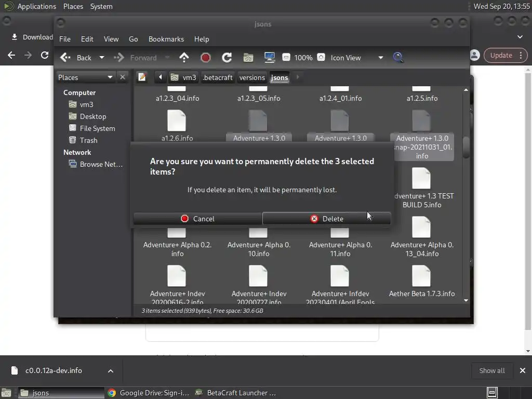Reload the browser page
This screenshot has height=399, width=532.
[x=45, y=55]
